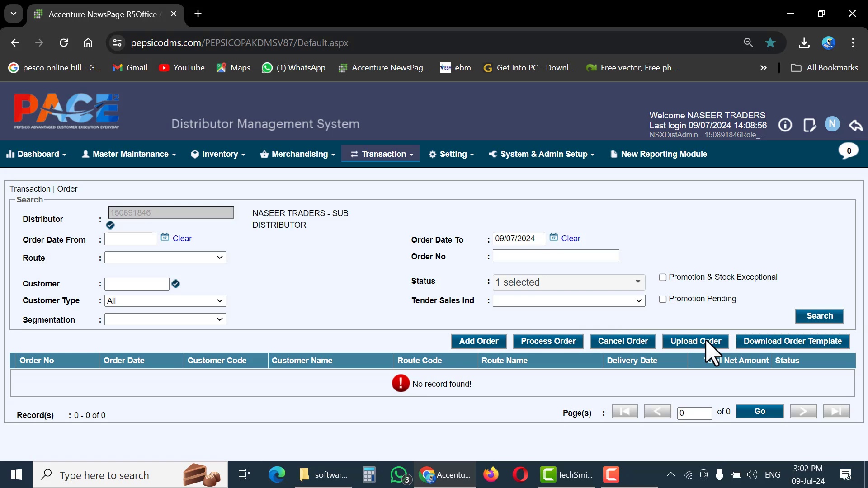The width and height of the screenshot is (868, 488).
Task: Click the info circle icon in header
Action: [785, 125]
